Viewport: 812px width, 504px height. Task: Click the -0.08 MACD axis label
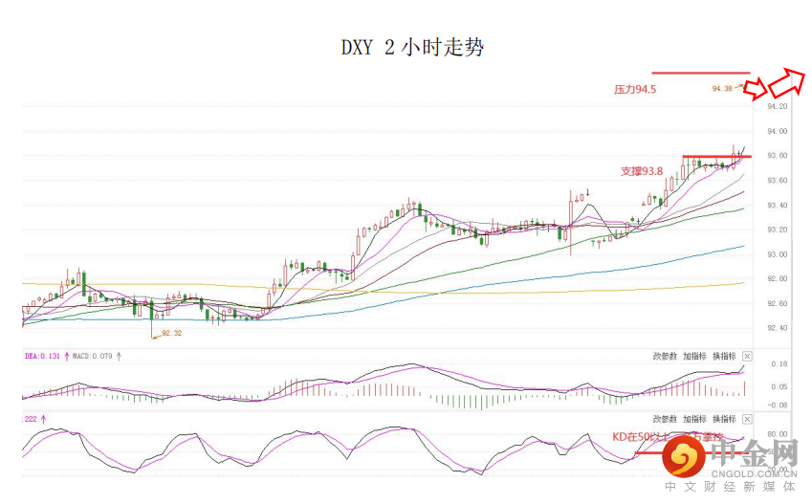point(778,405)
